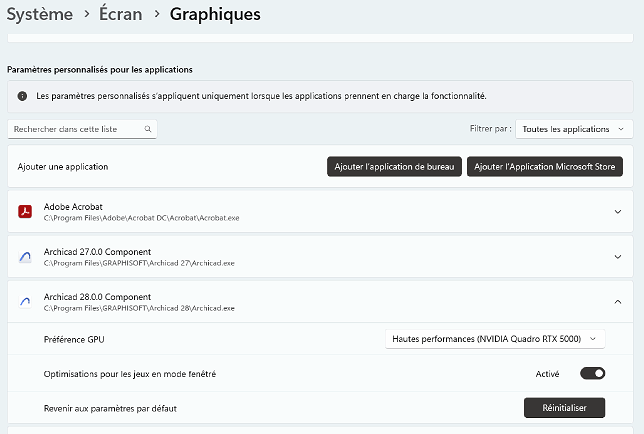Screen dimensions: 644x434
Task: Click the search magnifier icon
Action: click(148, 129)
